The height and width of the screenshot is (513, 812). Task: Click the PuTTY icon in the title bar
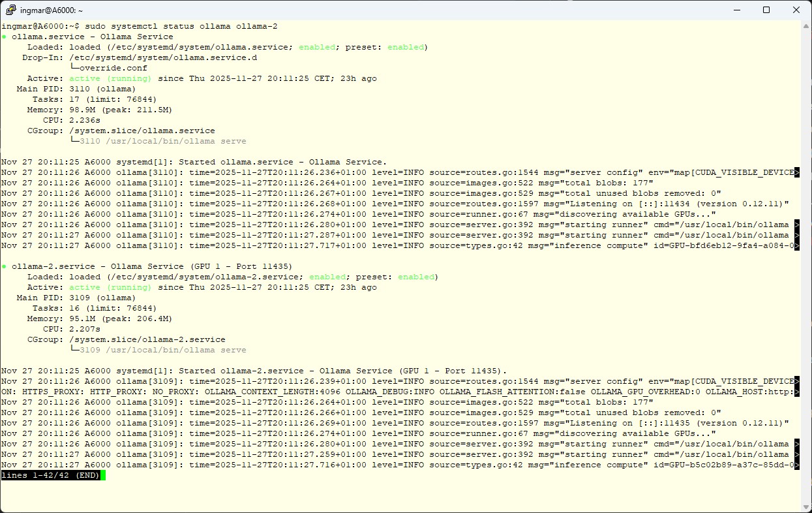click(x=11, y=10)
